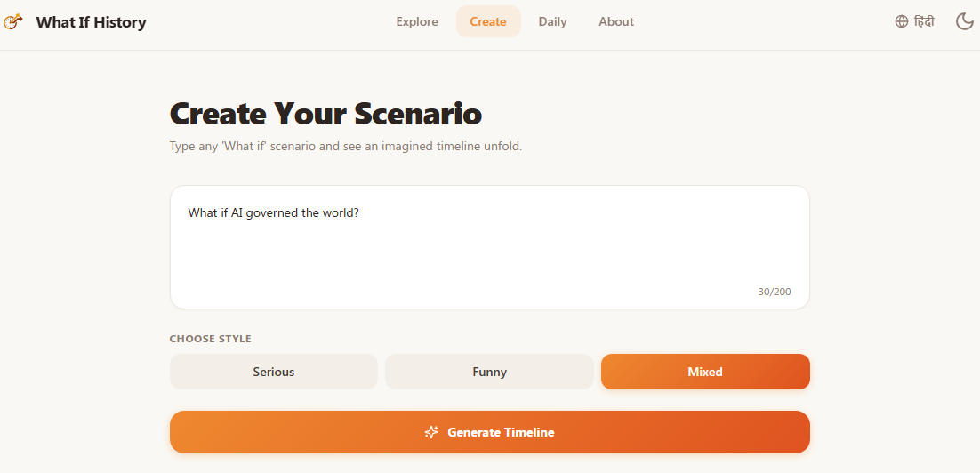The image size is (980, 473).
Task: Click the What If History site title
Action: (x=92, y=22)
